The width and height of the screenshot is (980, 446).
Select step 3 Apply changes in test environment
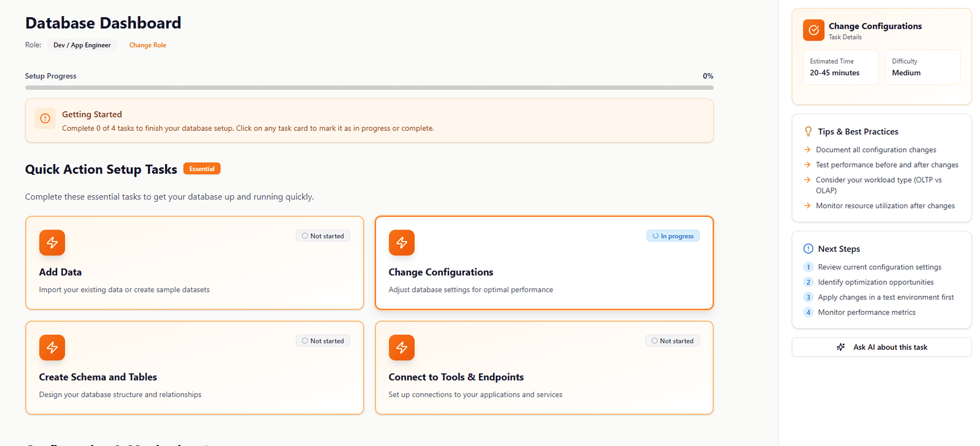[x=885, y=297]
